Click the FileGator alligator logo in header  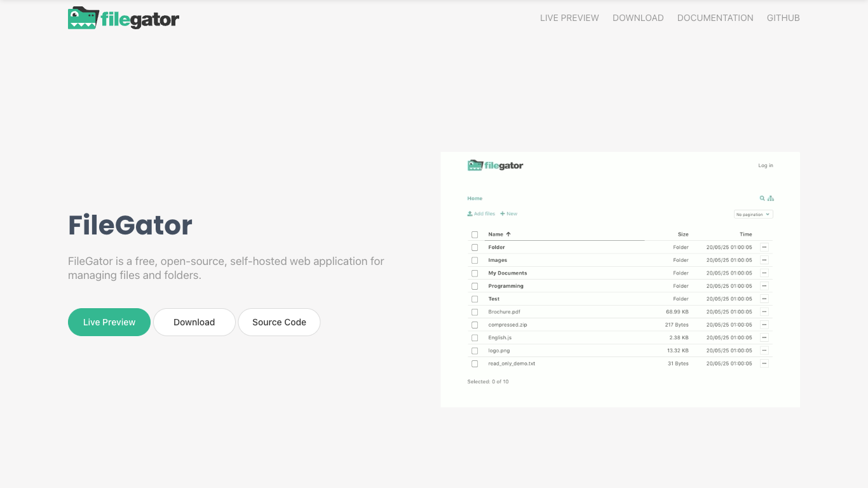pyautogui.click(x=123, y=18)
